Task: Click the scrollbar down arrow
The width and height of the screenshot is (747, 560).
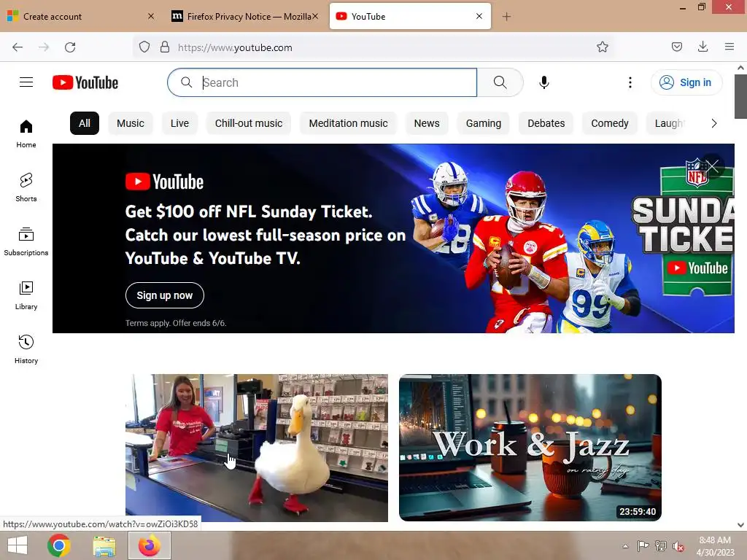Action: pos(740,525)
